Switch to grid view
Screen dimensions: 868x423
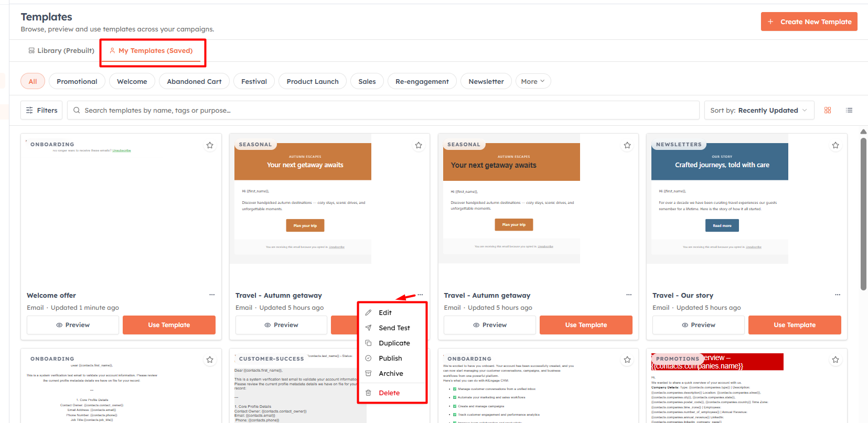tap(828, 110)
